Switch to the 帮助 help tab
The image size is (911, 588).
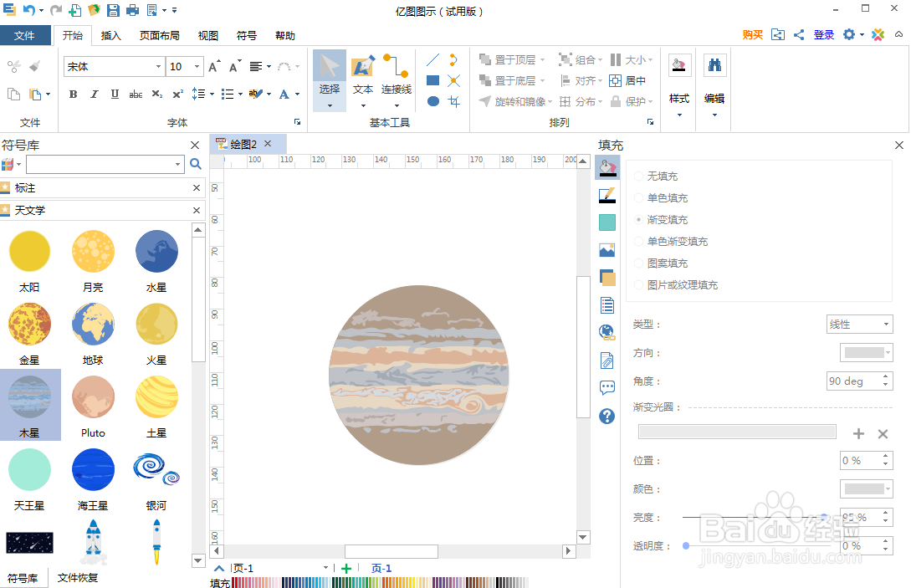tap(284, 35)
